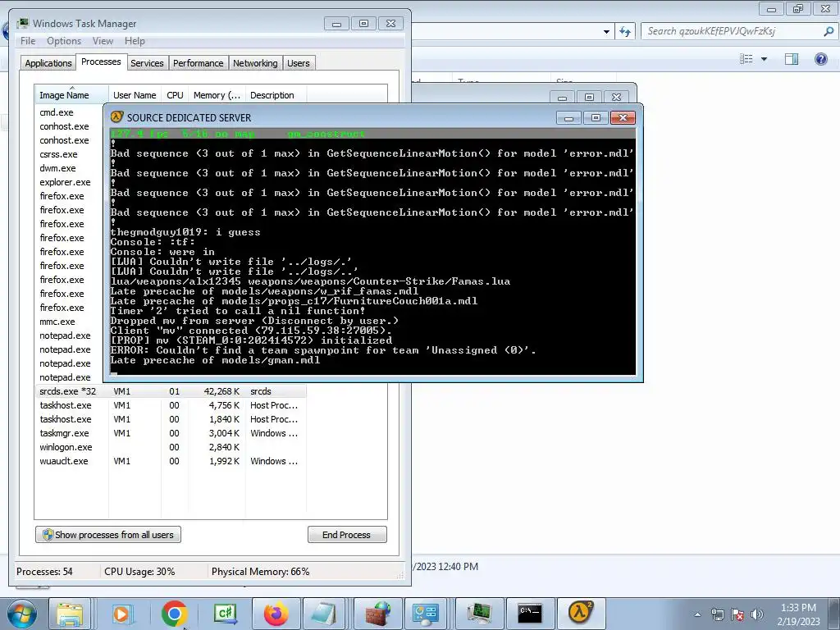Switch to the Networking tab

point(255,63)
